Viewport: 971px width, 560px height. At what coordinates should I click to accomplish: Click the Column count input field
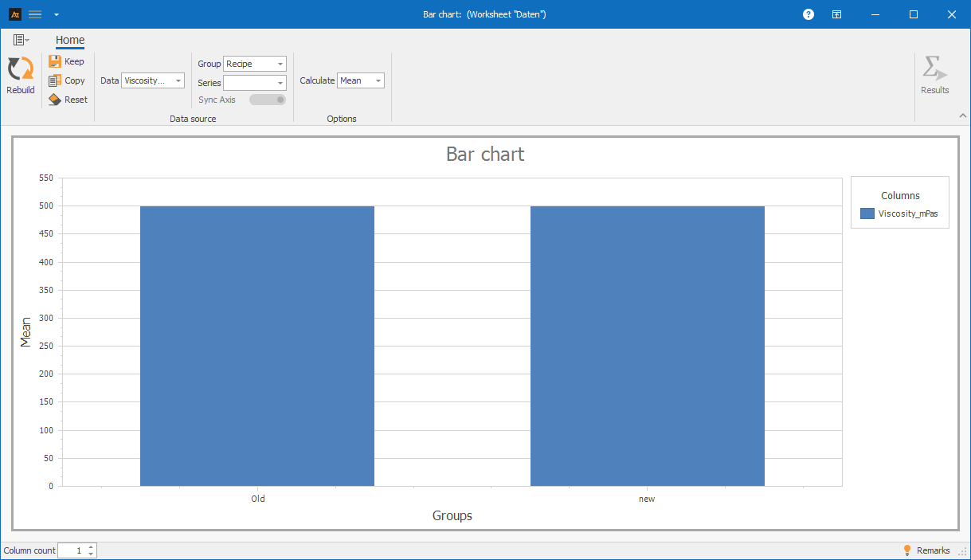point(72,550)
